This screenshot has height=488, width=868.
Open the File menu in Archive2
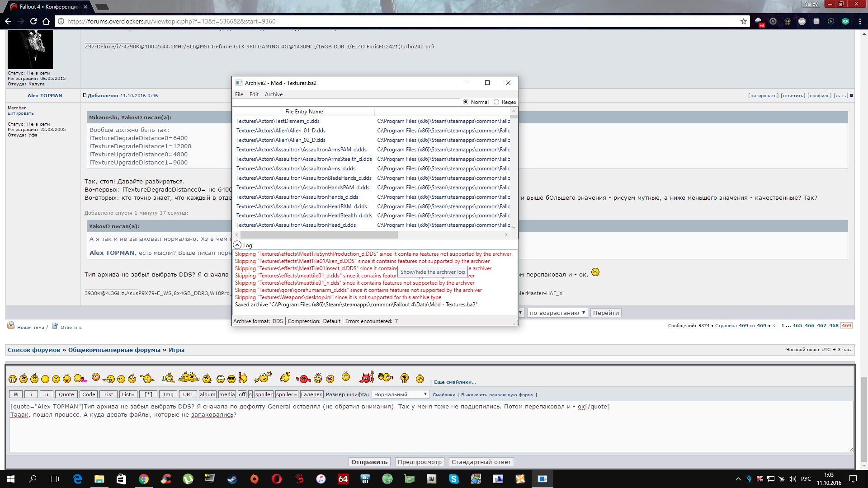(x=239, y=94)
